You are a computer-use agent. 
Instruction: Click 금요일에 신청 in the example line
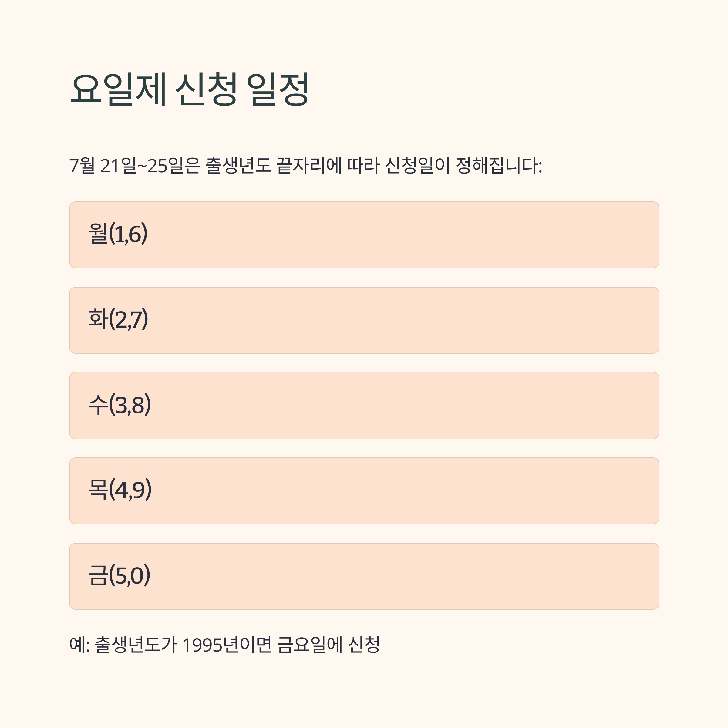[x=328, y=645]
